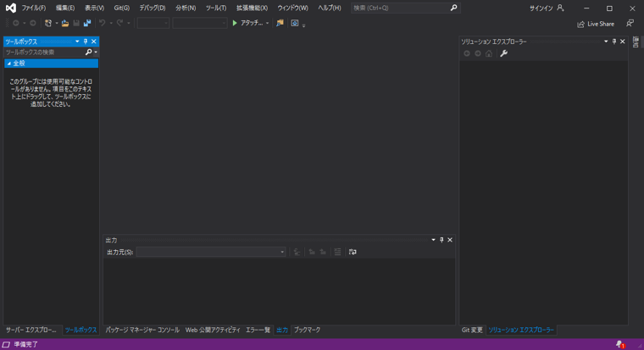Toggle the ソリューション エクスプローラー auto-hide pin

[614, 42]
